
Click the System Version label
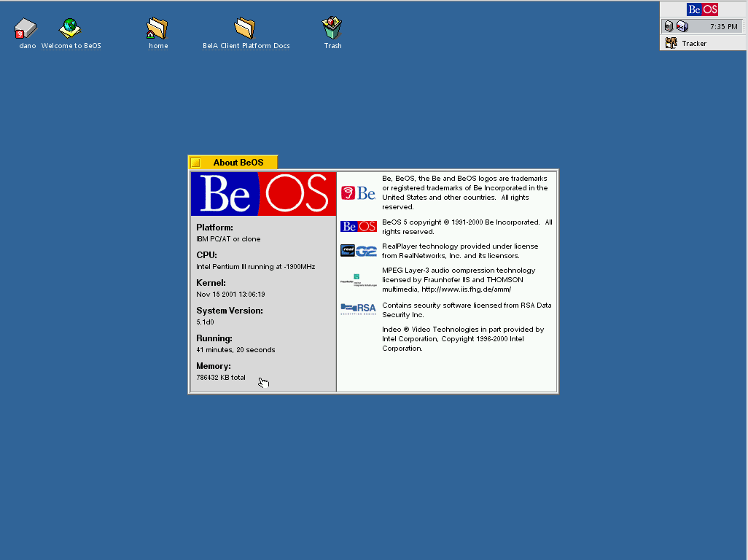coord(230,311)
